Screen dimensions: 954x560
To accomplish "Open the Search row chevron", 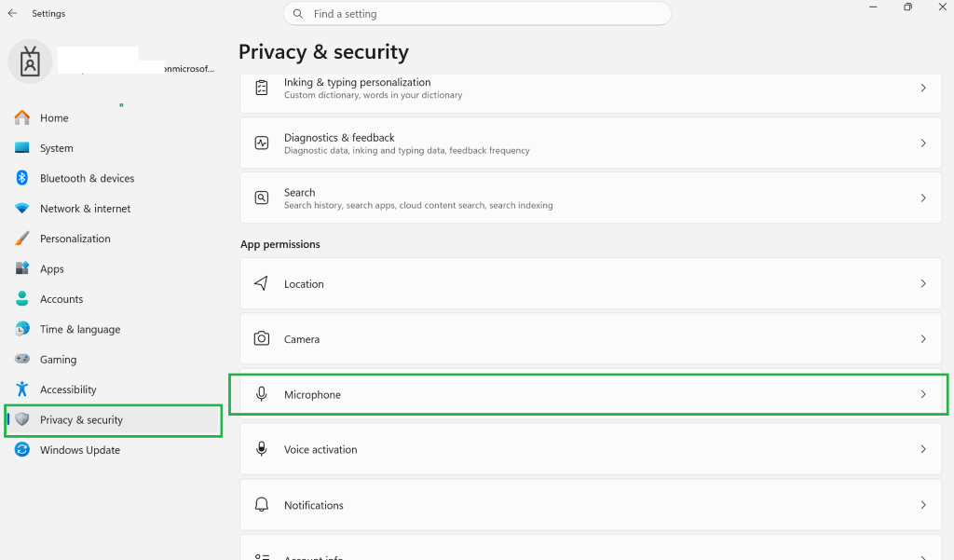I will click(x=923, y=198).
